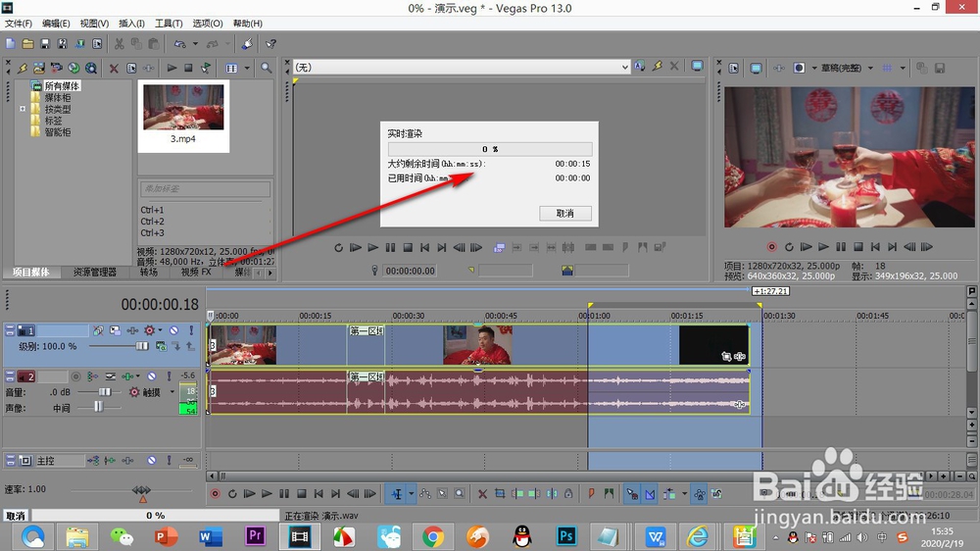Activate the What's This help cursor icon

(x=270, y=44)
